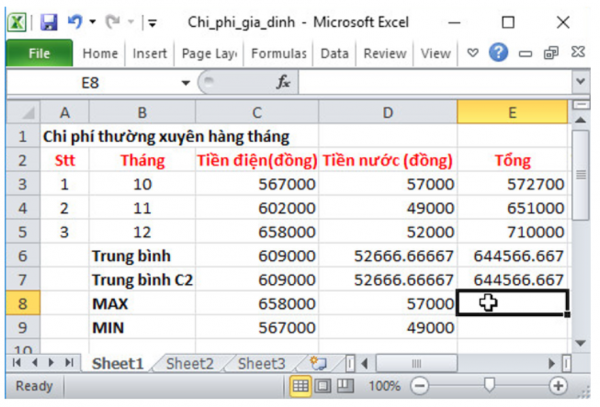The image size is (600, 407).
Task: Select row 8 header
Action: (23, 304)
